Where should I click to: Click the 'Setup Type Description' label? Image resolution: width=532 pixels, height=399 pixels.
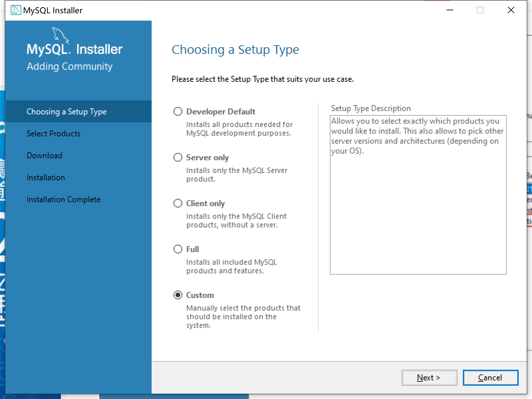coord(371,108)
